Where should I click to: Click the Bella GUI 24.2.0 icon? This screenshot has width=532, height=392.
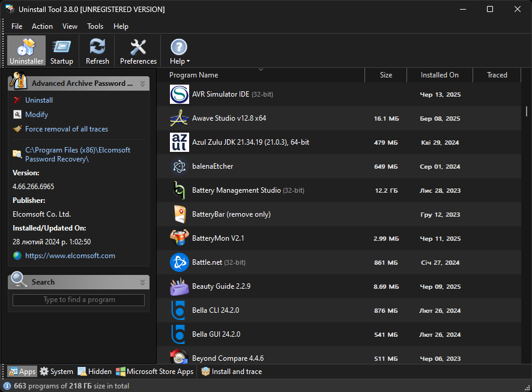click(179, 334)
